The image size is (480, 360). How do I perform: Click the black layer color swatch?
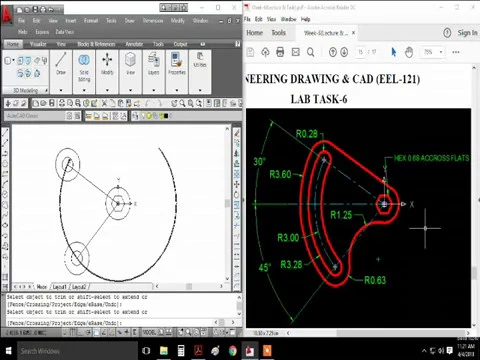[x=166, y=116]
